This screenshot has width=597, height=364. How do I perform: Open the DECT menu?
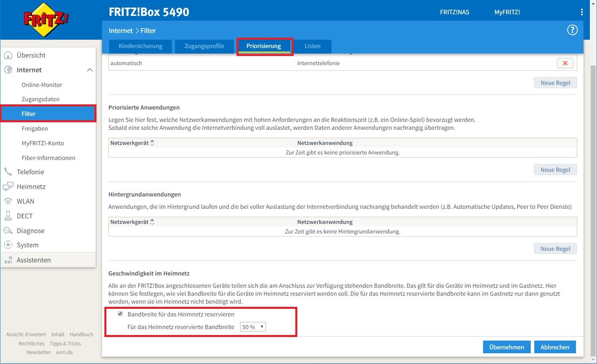pyautogui.click(x=25, y=216)
